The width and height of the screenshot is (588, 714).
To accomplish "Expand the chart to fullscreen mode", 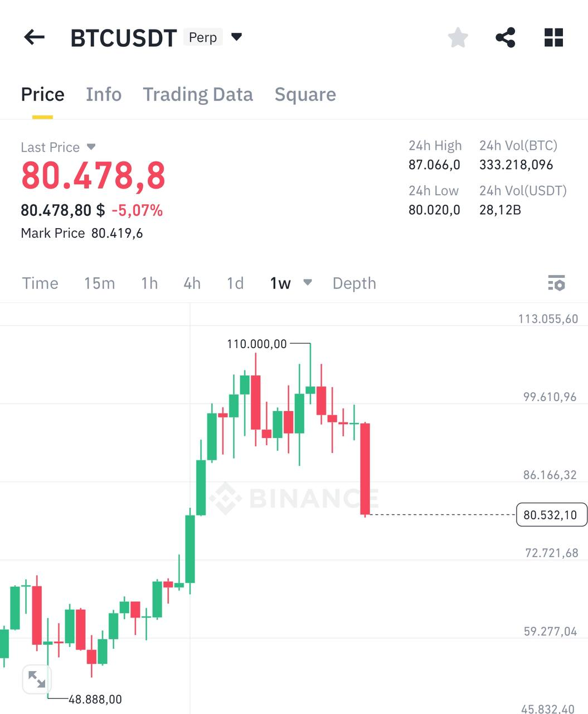I will (37, 679).
